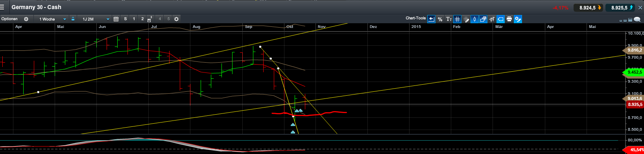The image size is (644, 154).
Task: Click the 80,00% indicator axis value
Action: pyautogui.click(x=635, y=140)
